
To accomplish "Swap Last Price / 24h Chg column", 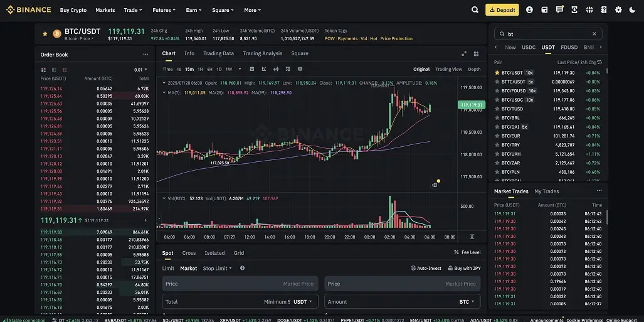I will 599,62.
